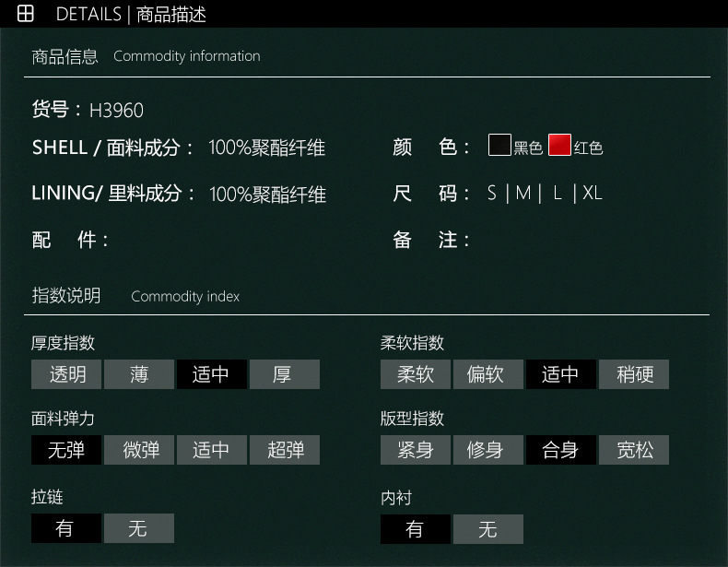
Task: Select 适中 under 厚度指数
Action: (212, 374)
